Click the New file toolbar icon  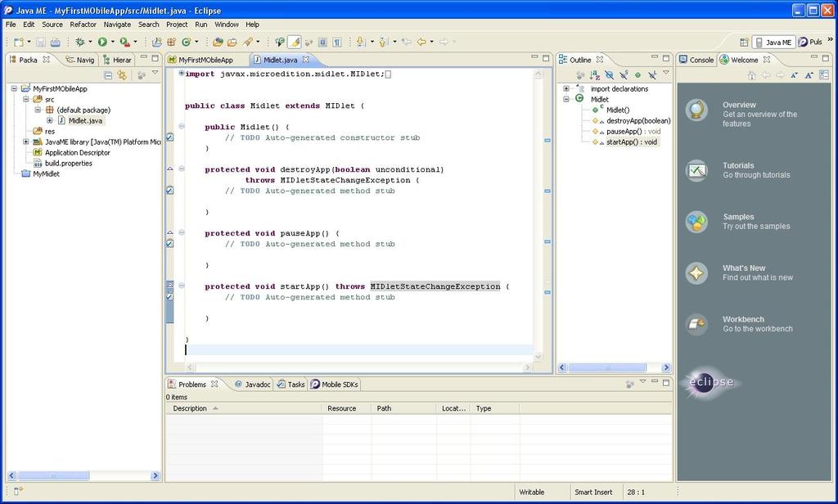pyautogui.click(x=19, y=42)
